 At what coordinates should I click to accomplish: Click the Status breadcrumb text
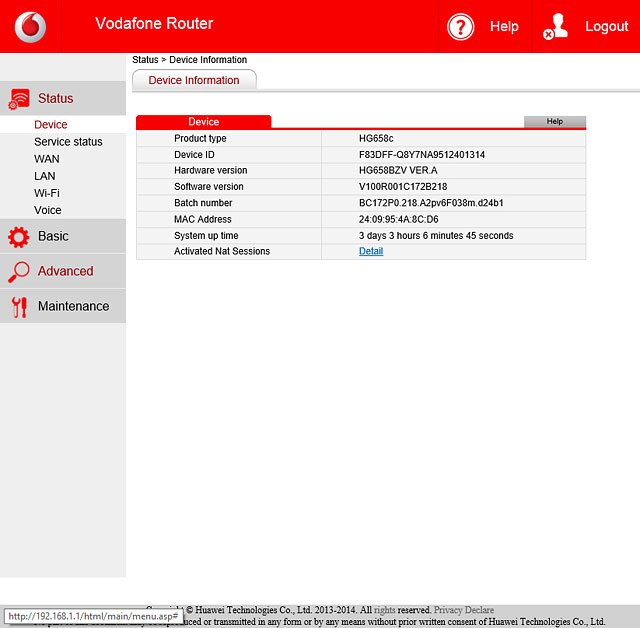145,60
